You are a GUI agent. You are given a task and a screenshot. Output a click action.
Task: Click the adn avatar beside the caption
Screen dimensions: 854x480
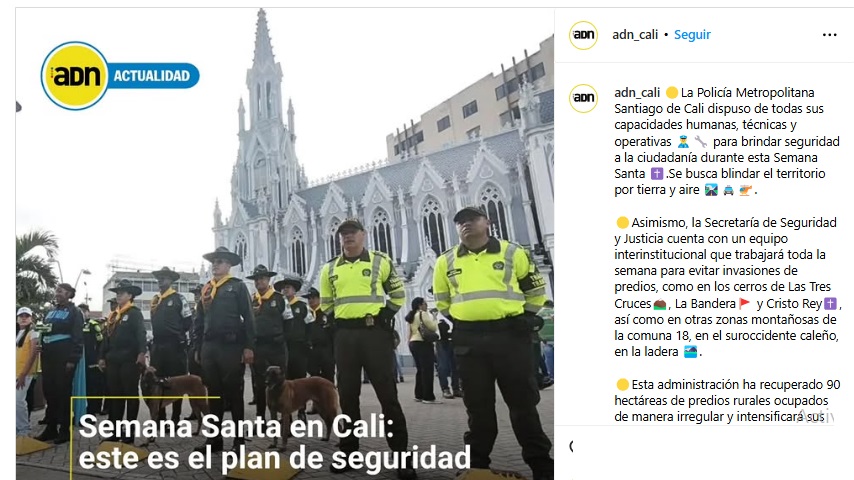click(x=583, y=98)
